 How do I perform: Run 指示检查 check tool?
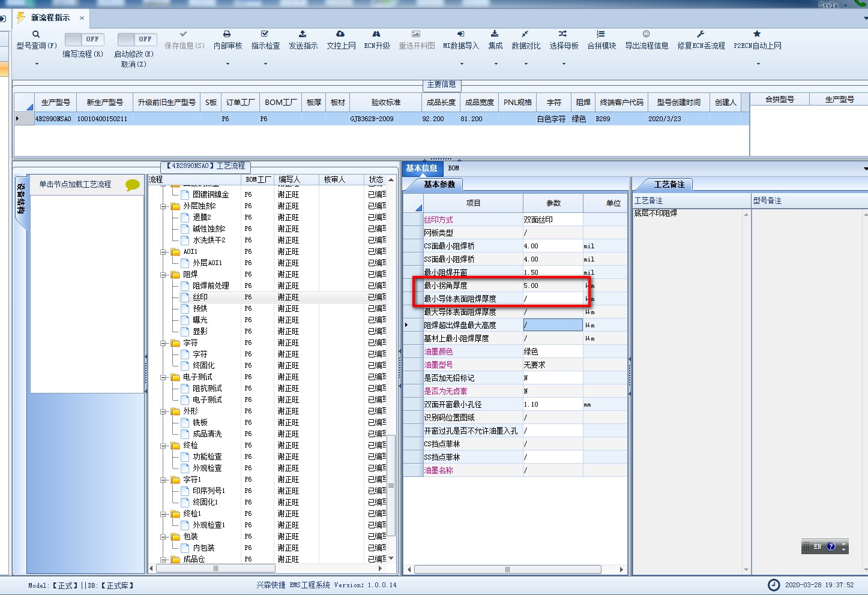coord(265,40)
